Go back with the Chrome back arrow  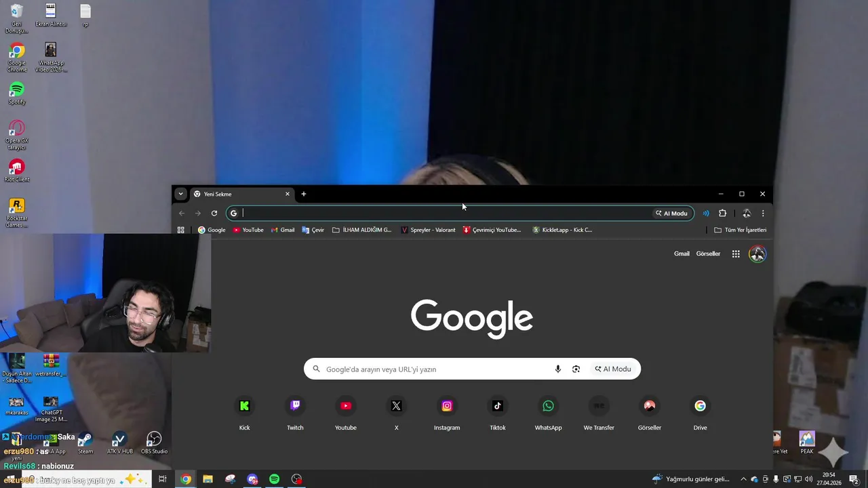click(x=182, y=213)
